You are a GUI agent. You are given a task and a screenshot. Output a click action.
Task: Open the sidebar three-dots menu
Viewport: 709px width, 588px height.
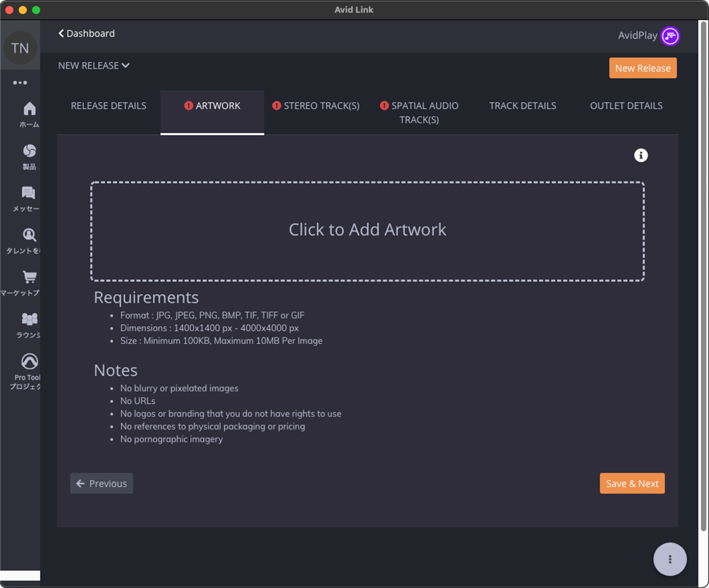tap(20, 83)
